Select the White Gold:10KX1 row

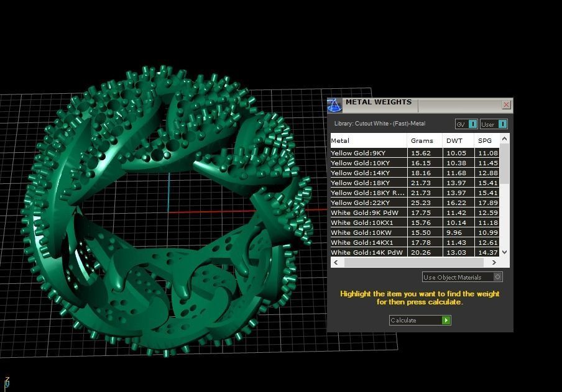[x=415, y=222]
